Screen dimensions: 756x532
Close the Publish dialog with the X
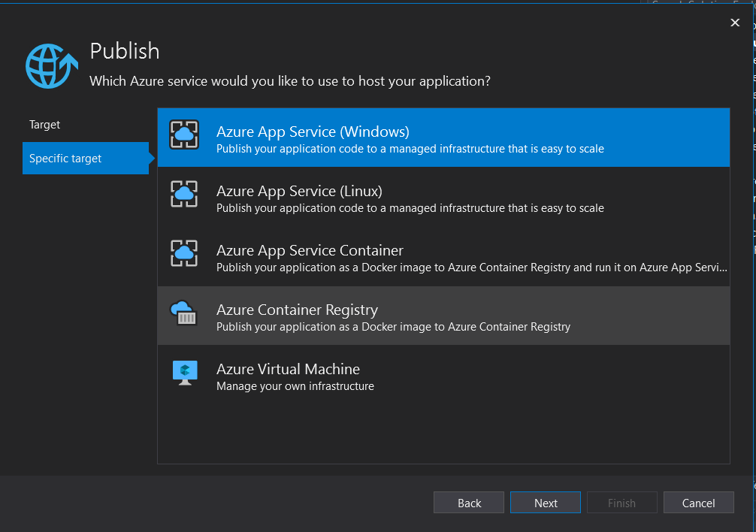click(x=735, y=23)
